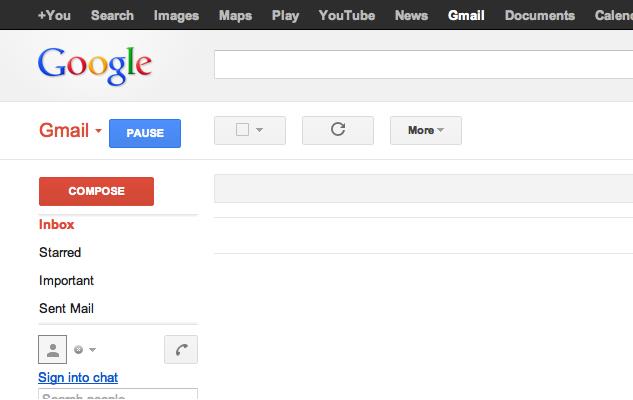Start a phone call with the handset icon

coord(181,350)
